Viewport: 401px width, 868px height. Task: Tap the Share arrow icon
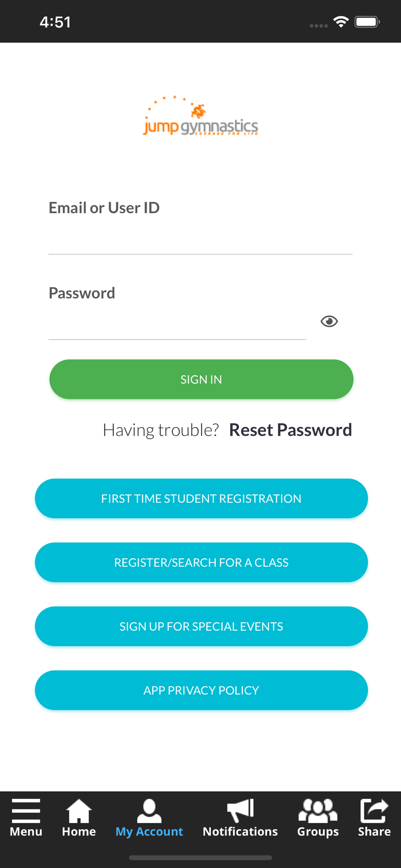click(x=374, y=811)
